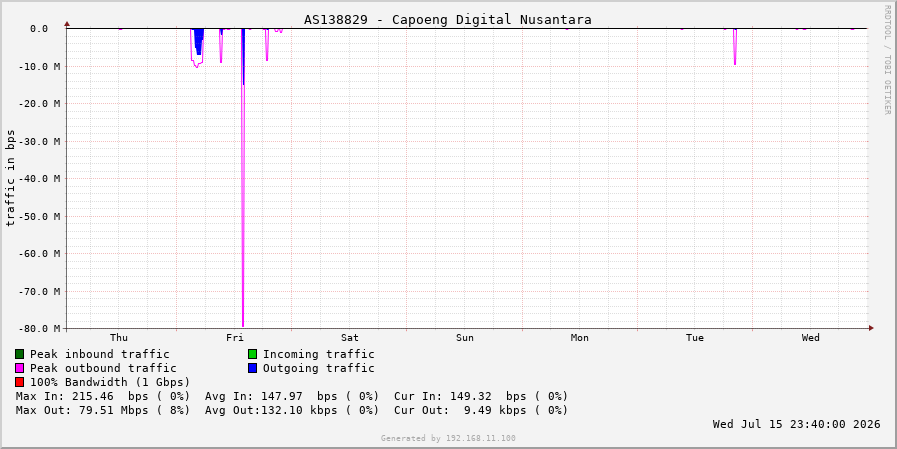Click the Tue x-axis label
This screenshot has height=449, width=897.
tap(694, 337)
